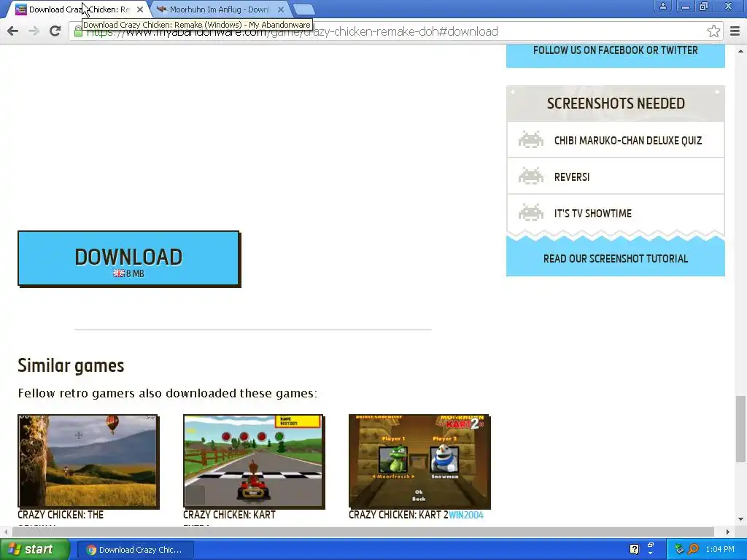Click the orange magnifier tray icon
The image size is (747, 560).
pyautogui.click(x=693, y=549)
